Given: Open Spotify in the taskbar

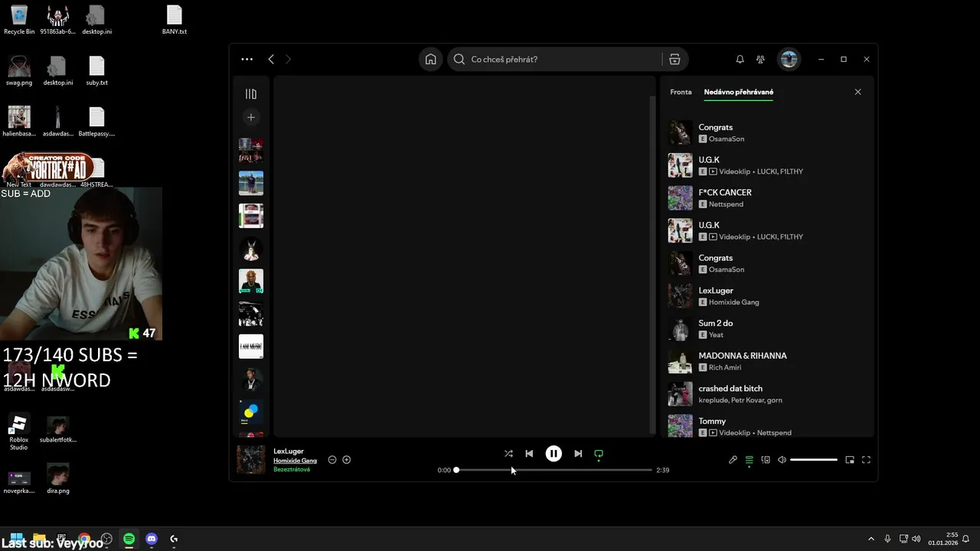Looking at the screenshot, I should (129, 539).
